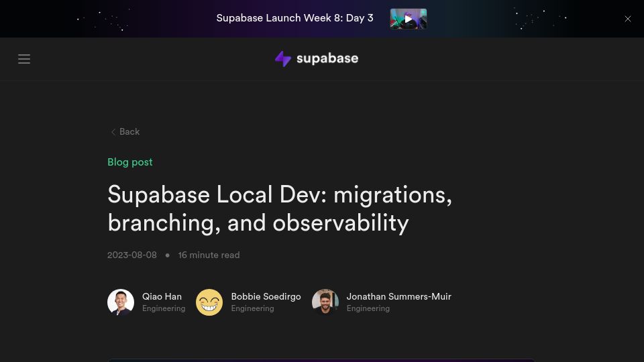This screenshot has width=644, height=362.
Task: Open the Supabase Launch Week 8 banner link
Action: coord(294,18)
